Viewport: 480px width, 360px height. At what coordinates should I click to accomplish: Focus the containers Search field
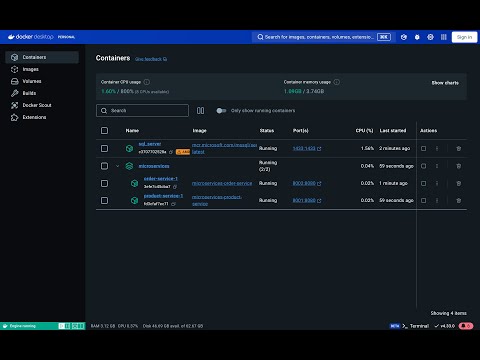[x=142, y=111]
